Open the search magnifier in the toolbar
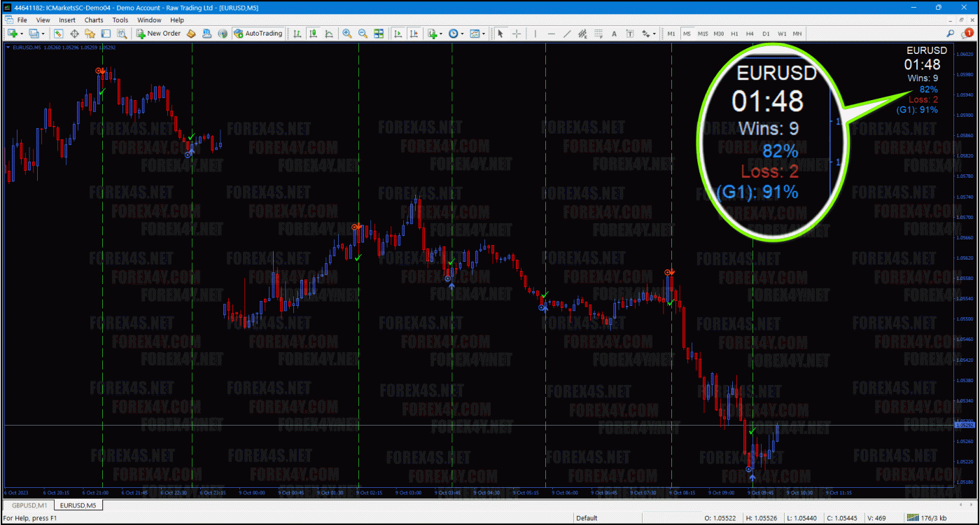Screen dimensions: 980x525 [951, 33]
